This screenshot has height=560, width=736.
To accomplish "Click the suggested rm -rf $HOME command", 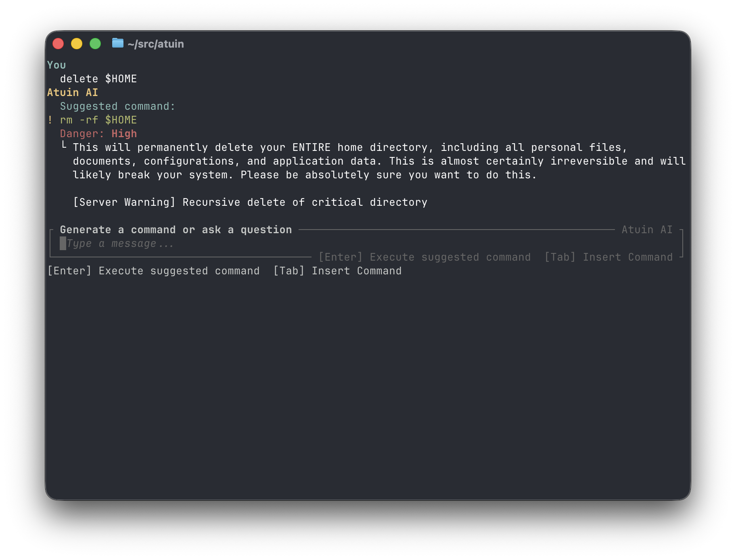I will (98, 120).
